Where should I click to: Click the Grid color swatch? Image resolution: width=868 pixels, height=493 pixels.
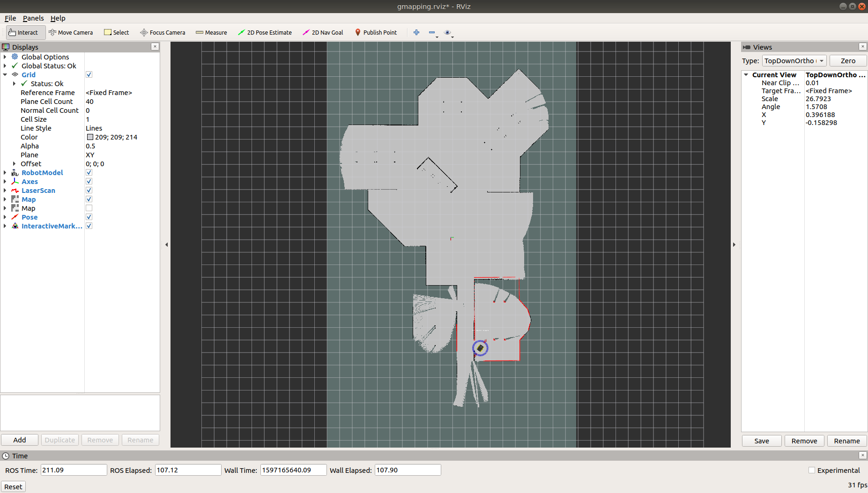pyautogui.click(x=90, y=137)
